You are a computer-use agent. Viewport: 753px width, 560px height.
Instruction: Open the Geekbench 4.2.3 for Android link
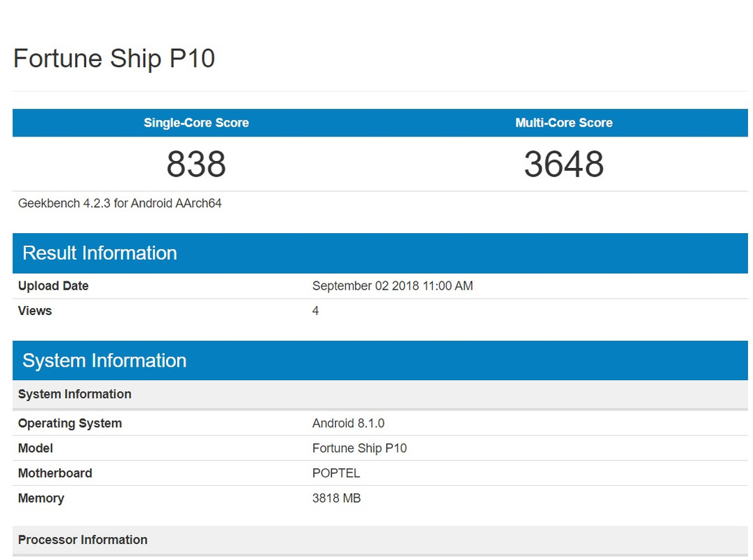(119, 203)
